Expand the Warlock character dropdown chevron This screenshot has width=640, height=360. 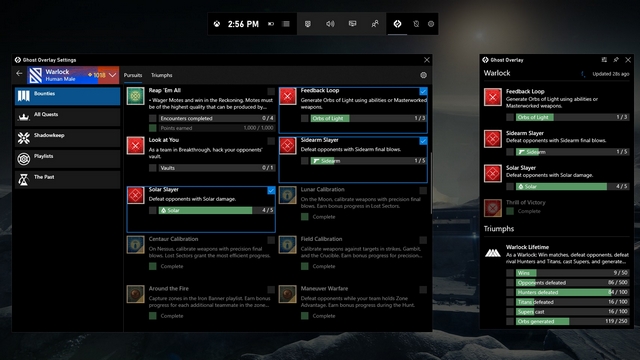pos(112,75)
